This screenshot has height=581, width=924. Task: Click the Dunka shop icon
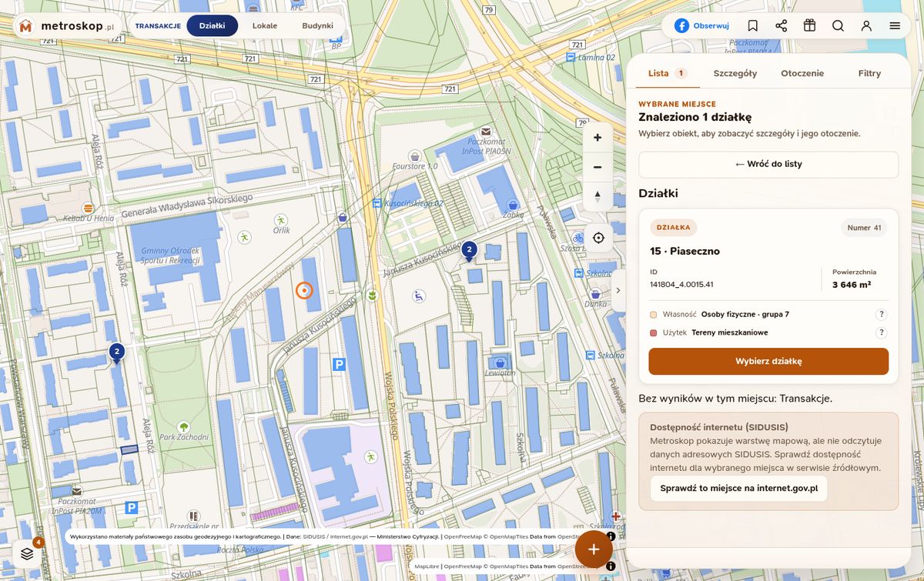594,293
